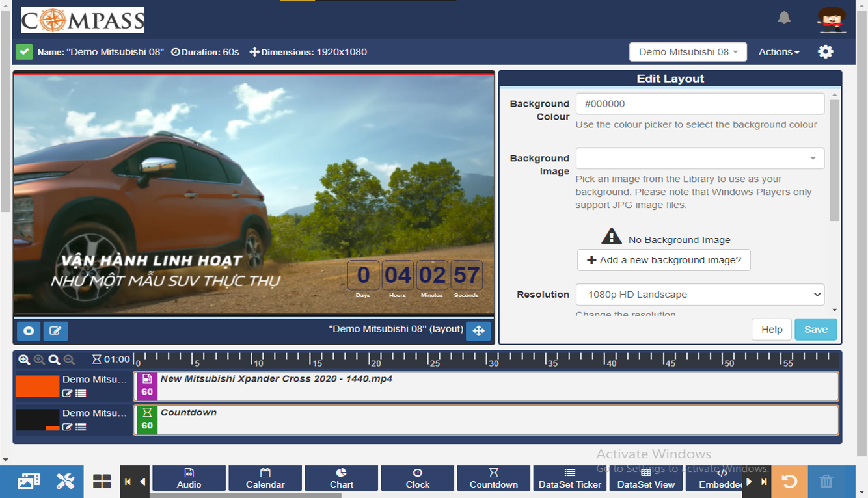Go to the previous widget toolbar page
The height and width of the screenshot is (498, 868).
142,482
